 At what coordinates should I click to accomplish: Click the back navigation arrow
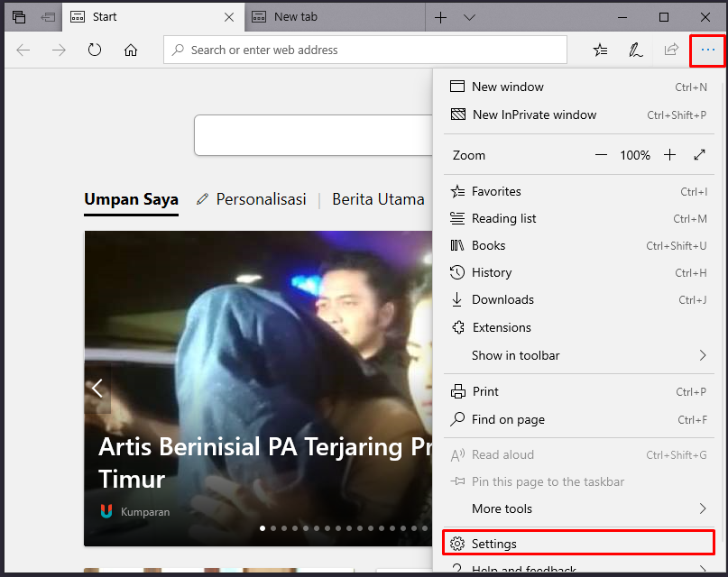(x=23, y=50)
